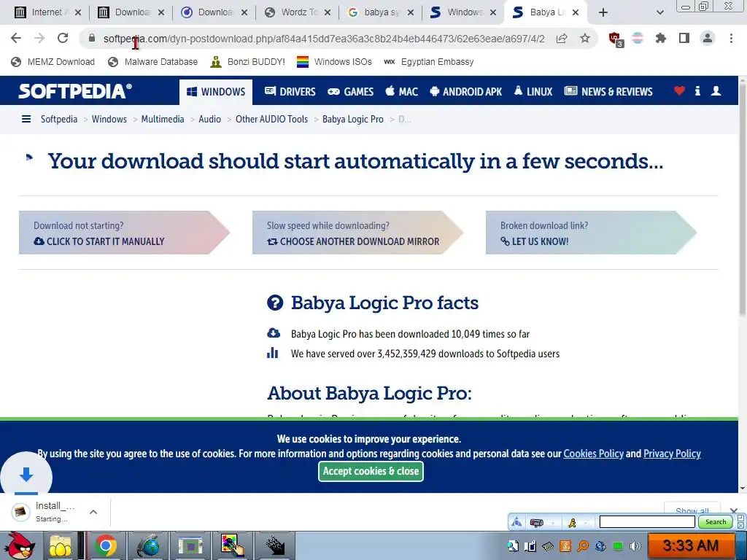Share this page from the address bar
This screenshot has height=560, width=747.
point(562,39)
